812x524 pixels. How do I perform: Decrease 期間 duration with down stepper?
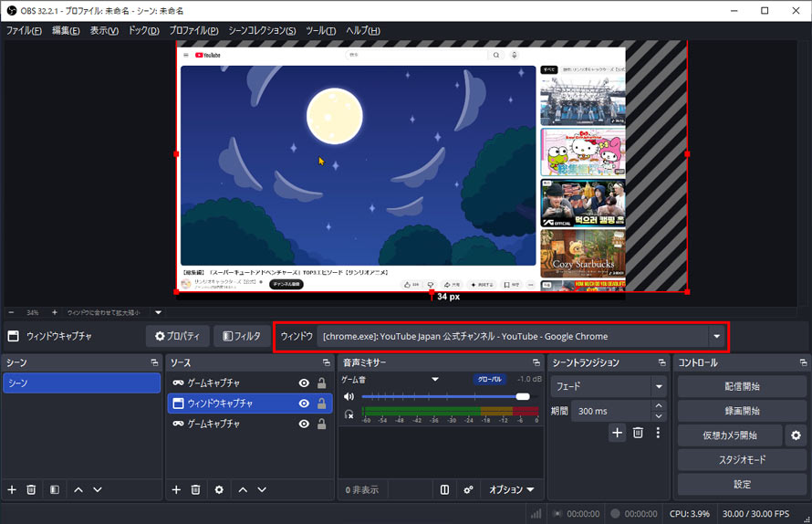click(x=658, y=416)
